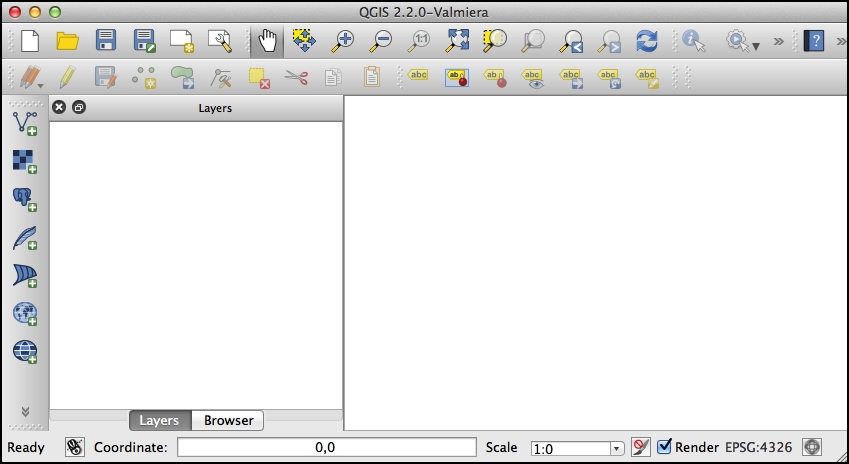Image resolution: width=849 pixels, height=464 pixels.
Task: Open a project with the folder icon
Action: (x=68, y=41)
